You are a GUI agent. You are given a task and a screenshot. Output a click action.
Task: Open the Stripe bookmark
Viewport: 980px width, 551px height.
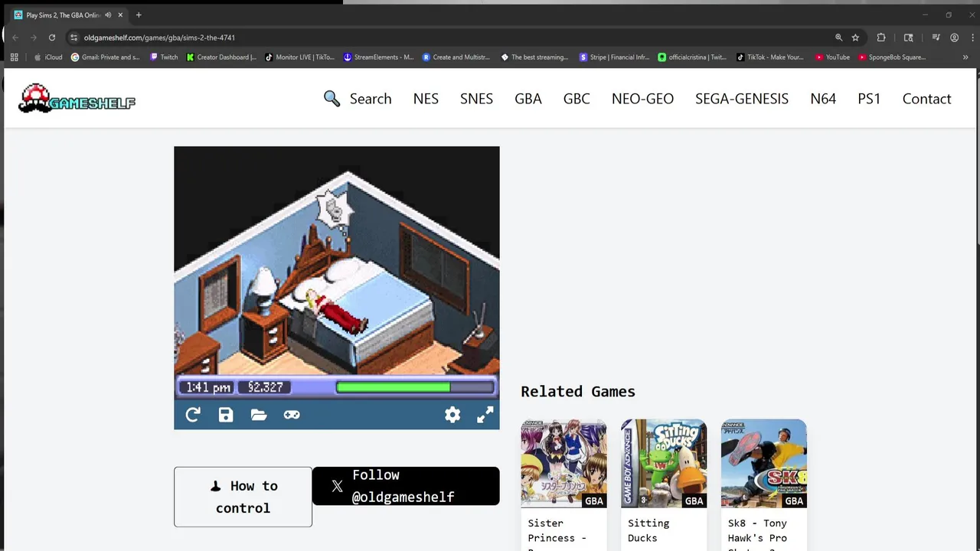click(x=614, y=57)
